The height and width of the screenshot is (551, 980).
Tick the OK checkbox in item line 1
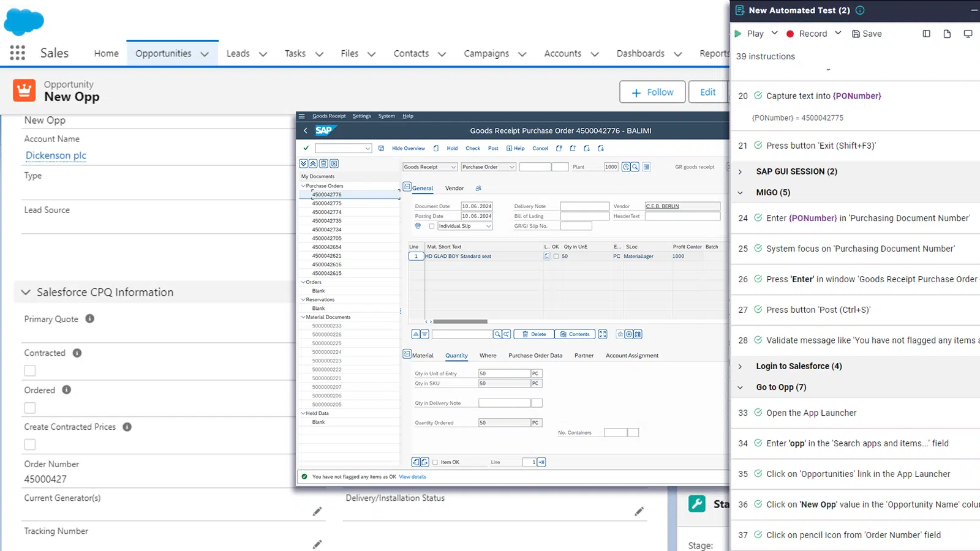556,257
